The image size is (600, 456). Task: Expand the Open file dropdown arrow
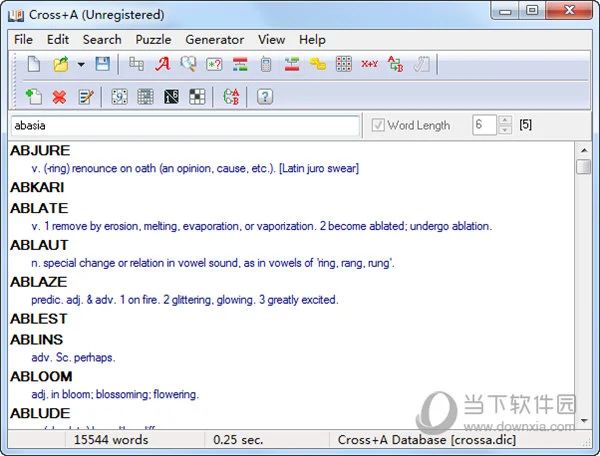(x=81, y=65)
